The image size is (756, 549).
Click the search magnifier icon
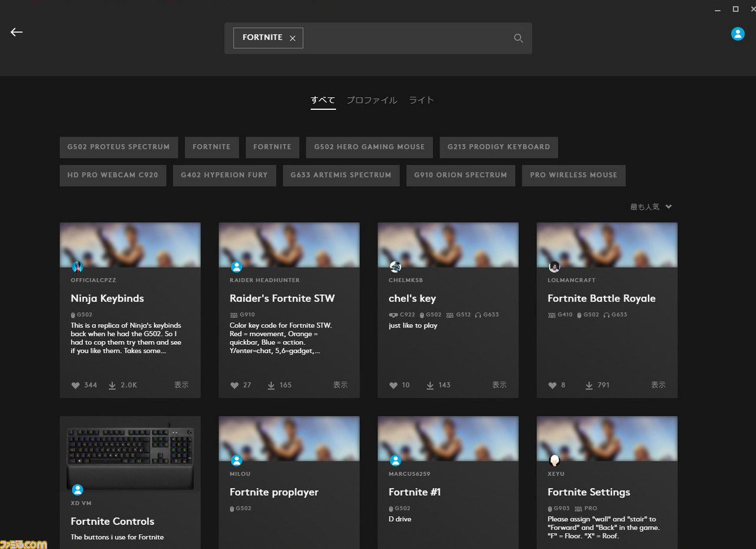click(x=518, y=38)
